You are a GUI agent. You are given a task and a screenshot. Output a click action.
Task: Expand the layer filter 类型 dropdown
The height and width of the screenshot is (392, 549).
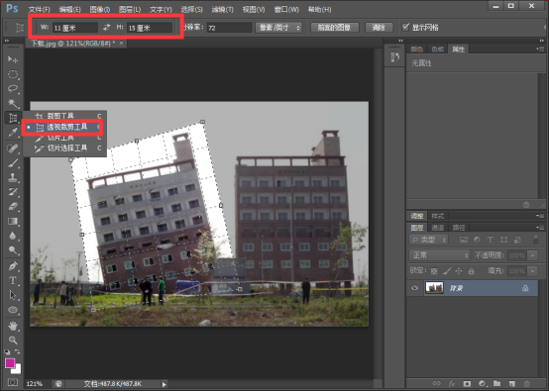(x=428, y=240)
